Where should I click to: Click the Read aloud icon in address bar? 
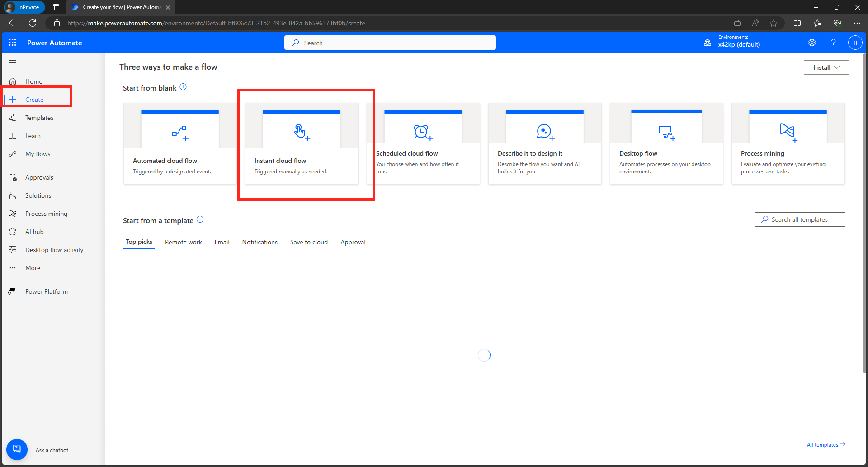(755, 23)
